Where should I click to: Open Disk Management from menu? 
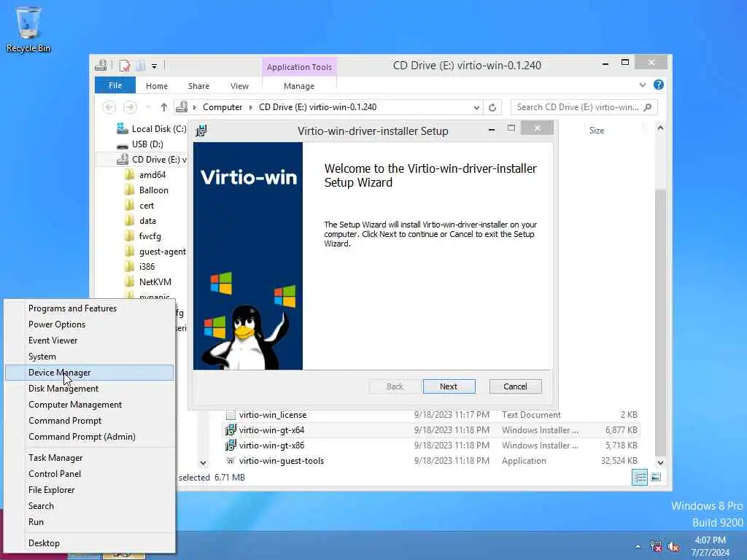tap(90, 389)
